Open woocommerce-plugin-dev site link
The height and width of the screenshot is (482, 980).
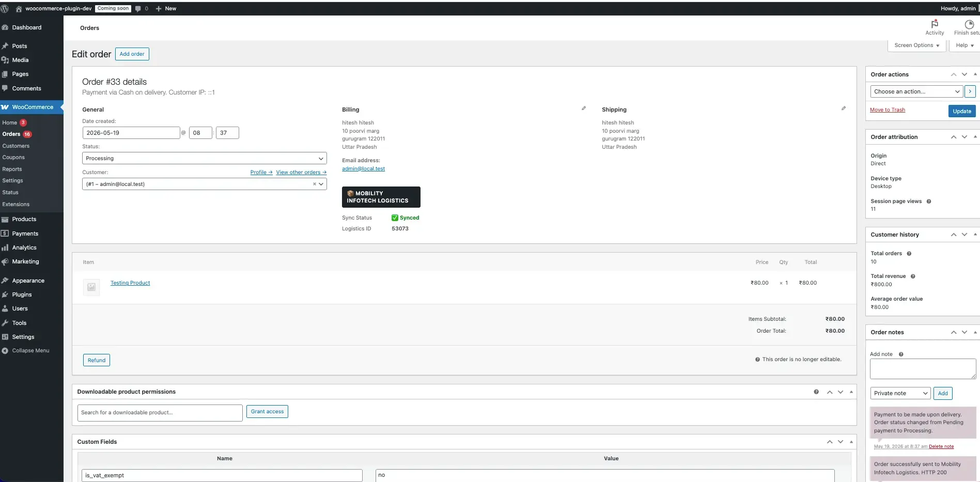click(54, 8)
